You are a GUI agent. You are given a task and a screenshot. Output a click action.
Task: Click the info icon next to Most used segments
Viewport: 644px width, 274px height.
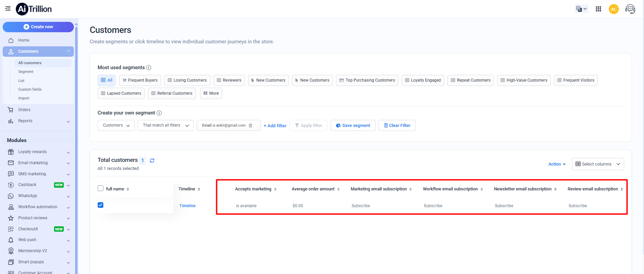click(x=149, y=68)
